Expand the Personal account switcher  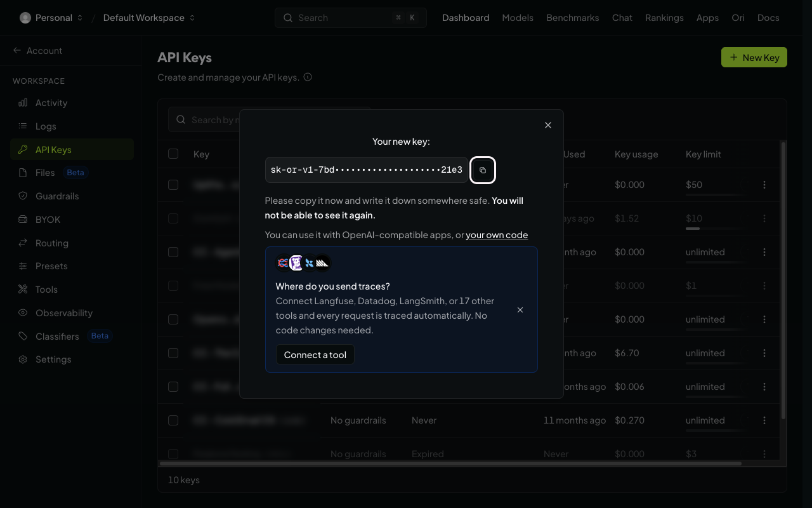pyautogui.click(x=51, y=18)
